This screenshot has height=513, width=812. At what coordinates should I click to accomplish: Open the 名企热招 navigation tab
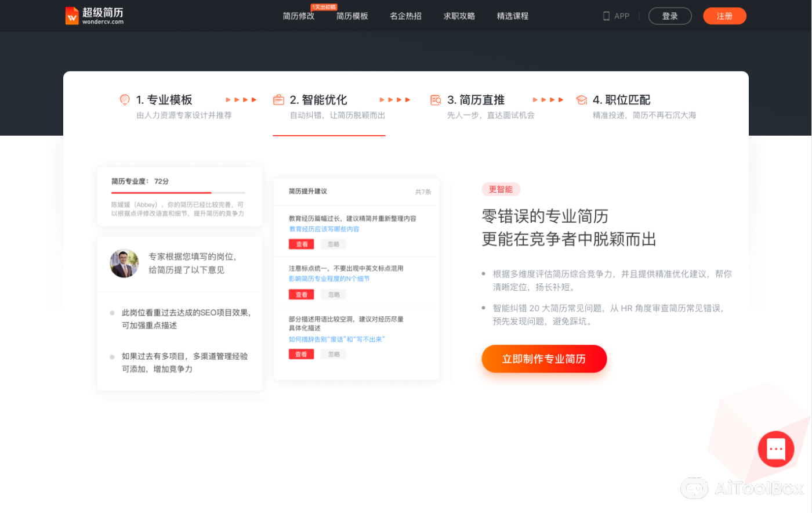point(405,16)
